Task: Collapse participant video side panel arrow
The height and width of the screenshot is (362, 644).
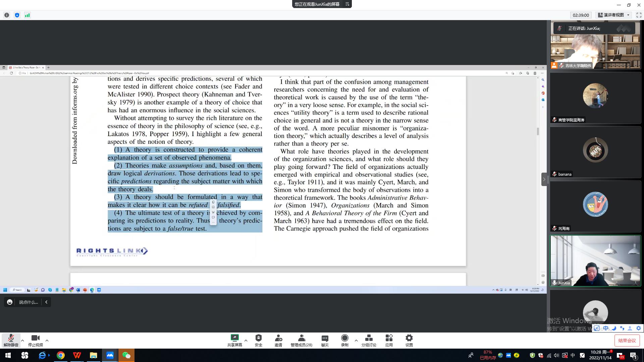Action: tap(544, 179)
